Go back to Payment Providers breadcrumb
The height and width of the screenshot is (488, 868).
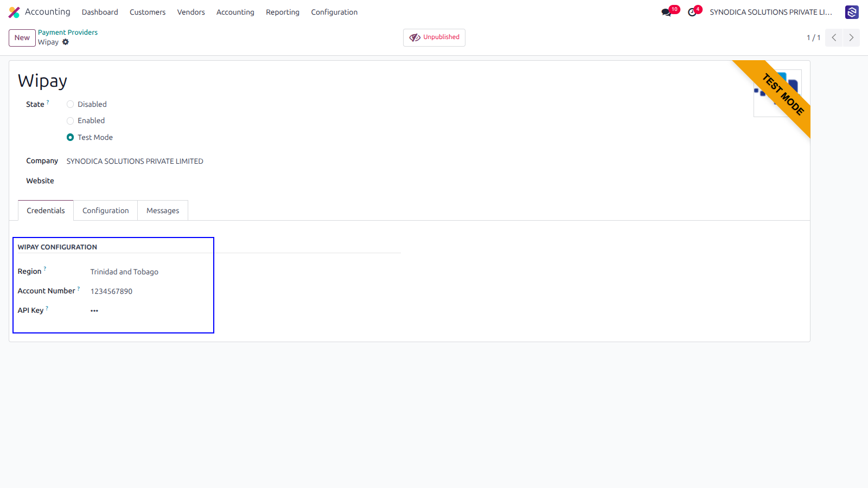coord(68,33)
